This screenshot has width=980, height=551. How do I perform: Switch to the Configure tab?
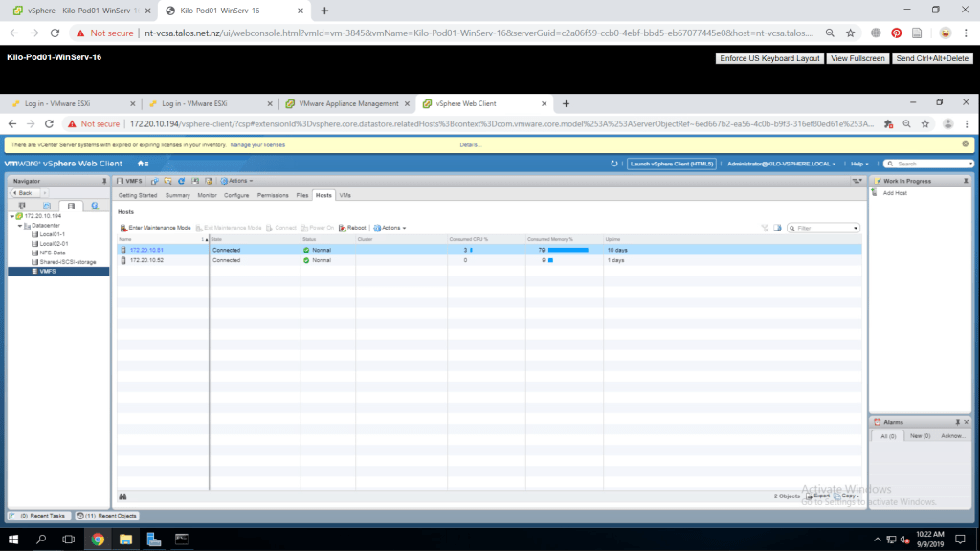[236, 195]
